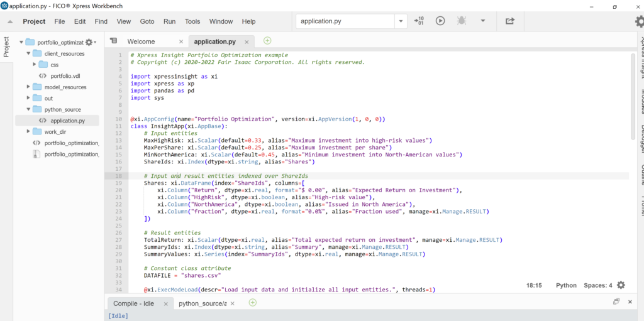Open the debug options dropdown arrow
The width and height of the screenshot is (644, 321).
(x=483, y=21)
